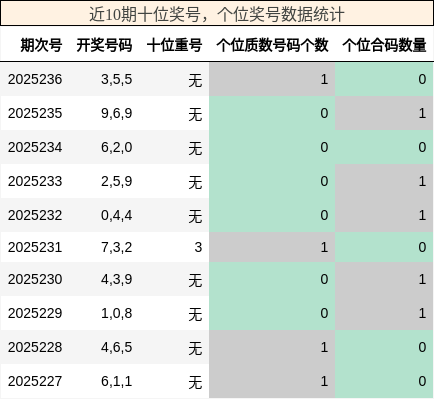This screenshot has height=399, width=434.
Task: Select winning numbers 2,5,9
Action: (x=117, y=181)
